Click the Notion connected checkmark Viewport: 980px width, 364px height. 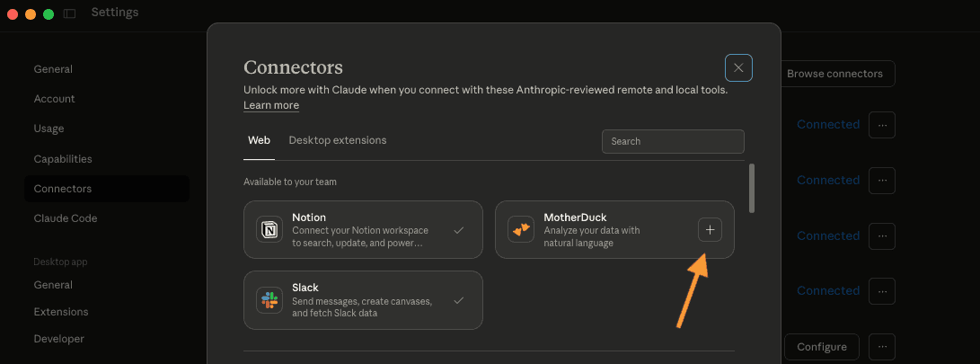(x=459, y=230)
